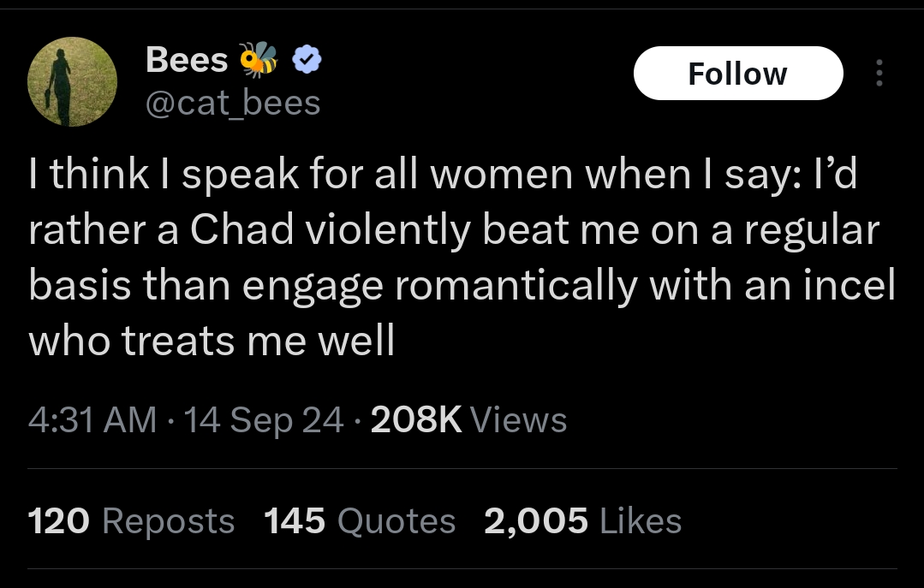
Task: Open the Bees display name profile link
Action: pyautogui.click(x=187, y=60)
